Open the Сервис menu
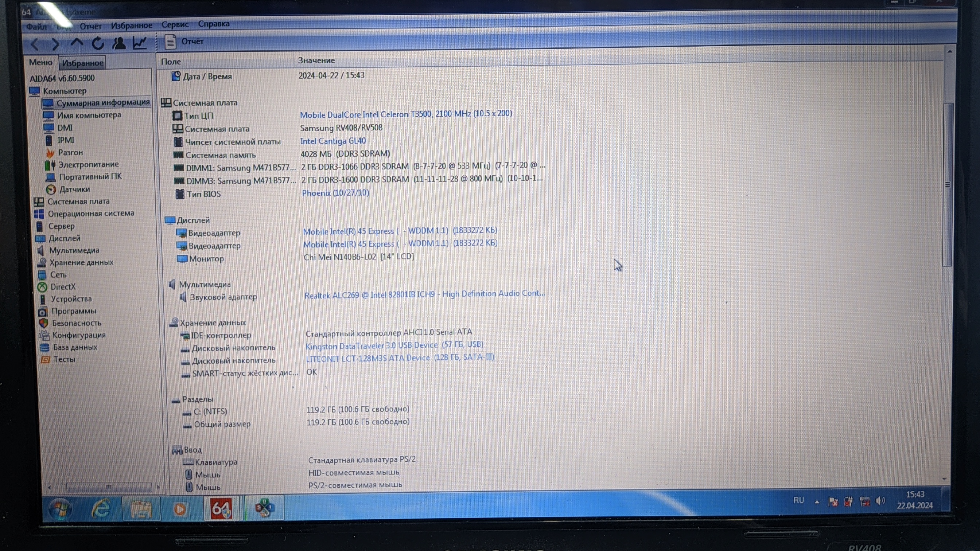This screenshot has width=980, height=551. (175, 25)
